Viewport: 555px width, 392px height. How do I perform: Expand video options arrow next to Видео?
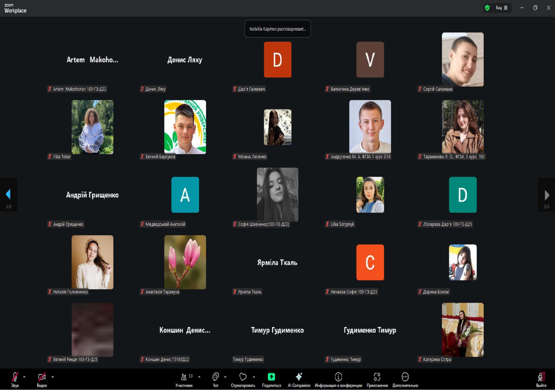(52, 377)
